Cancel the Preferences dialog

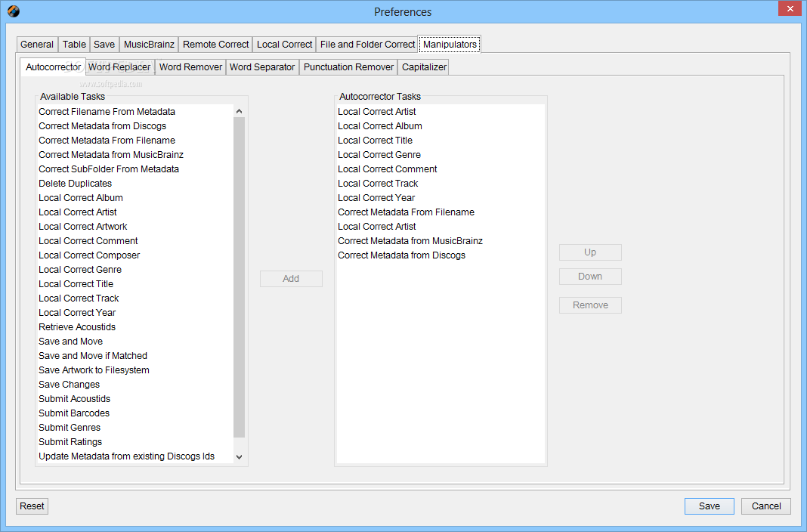766,506
